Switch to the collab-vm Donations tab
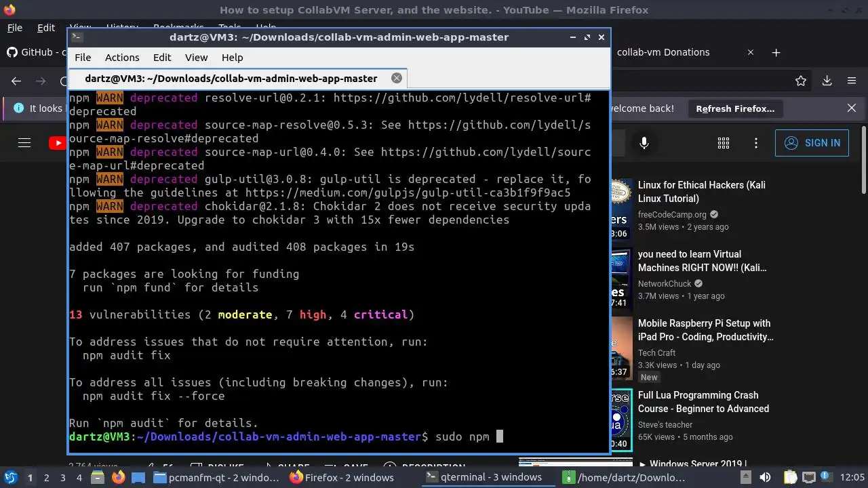This screenshot has height=488, width=868. tap(663, 52)
